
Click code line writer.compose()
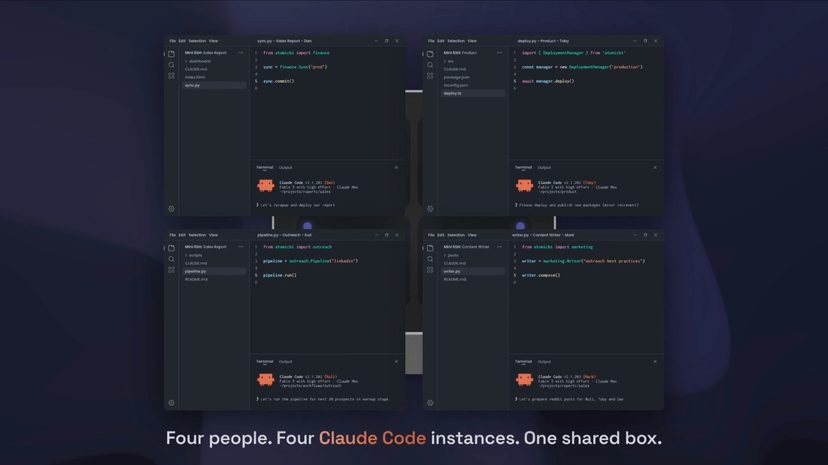[541, 276]
